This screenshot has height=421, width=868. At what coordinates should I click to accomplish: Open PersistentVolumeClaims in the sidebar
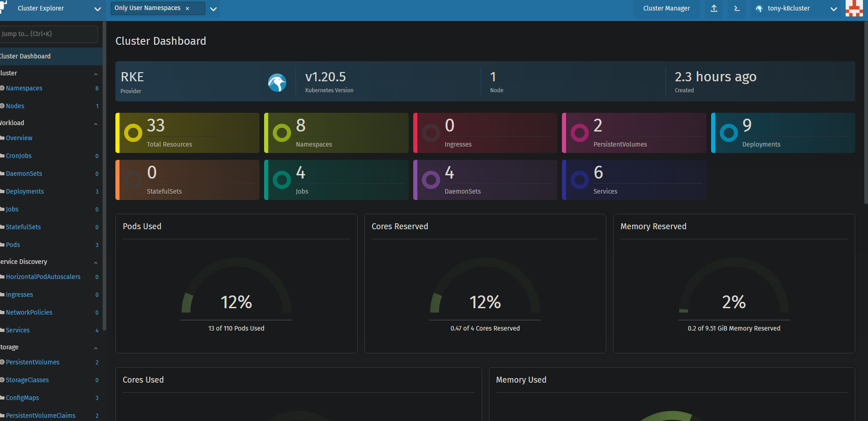click(41, 416)
